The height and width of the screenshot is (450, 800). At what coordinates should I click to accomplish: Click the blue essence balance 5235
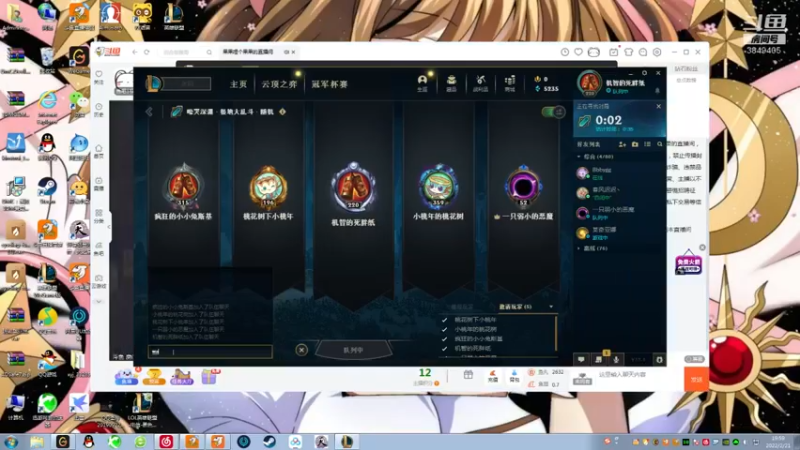[x=546, y=89]
